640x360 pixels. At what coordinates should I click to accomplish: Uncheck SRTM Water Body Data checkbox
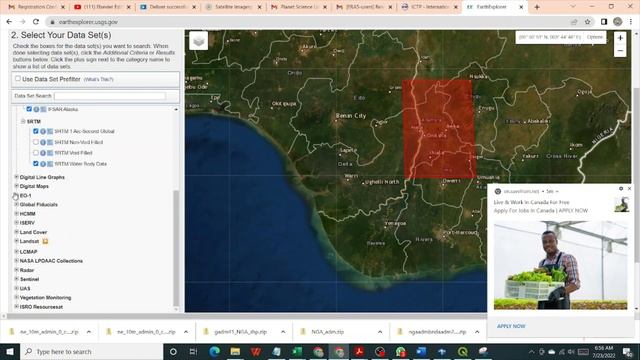pyautogui.click(x=36, y=164)
